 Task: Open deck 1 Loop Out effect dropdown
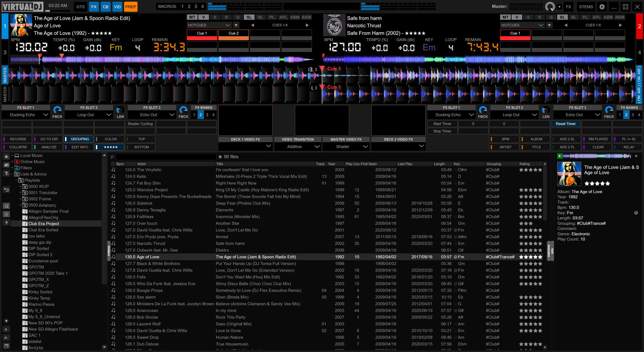89,115
